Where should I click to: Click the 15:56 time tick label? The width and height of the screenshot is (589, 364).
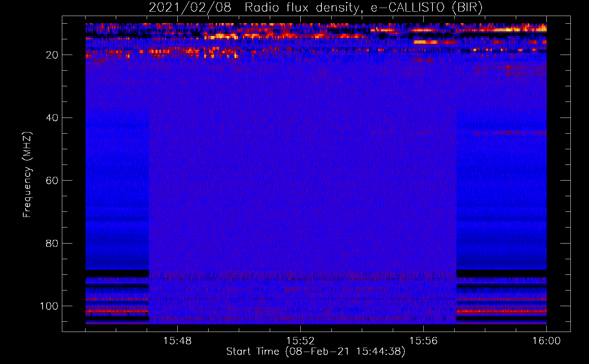(423, 341)
